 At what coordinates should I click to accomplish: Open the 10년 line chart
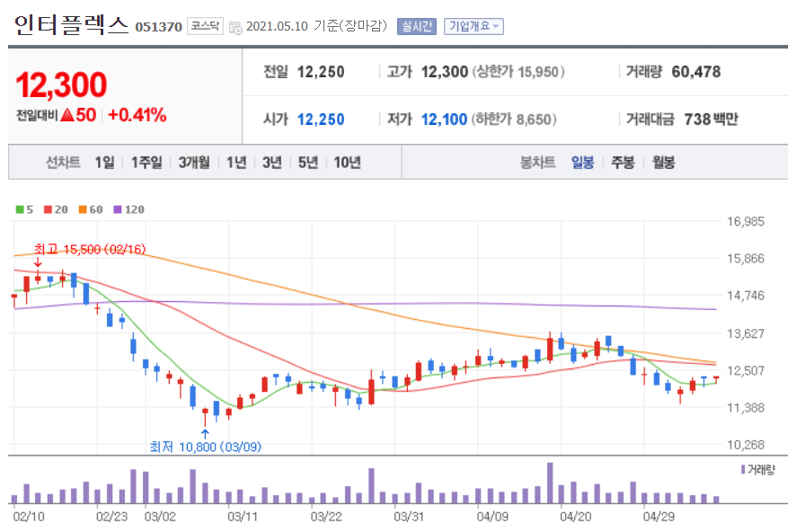347,163
